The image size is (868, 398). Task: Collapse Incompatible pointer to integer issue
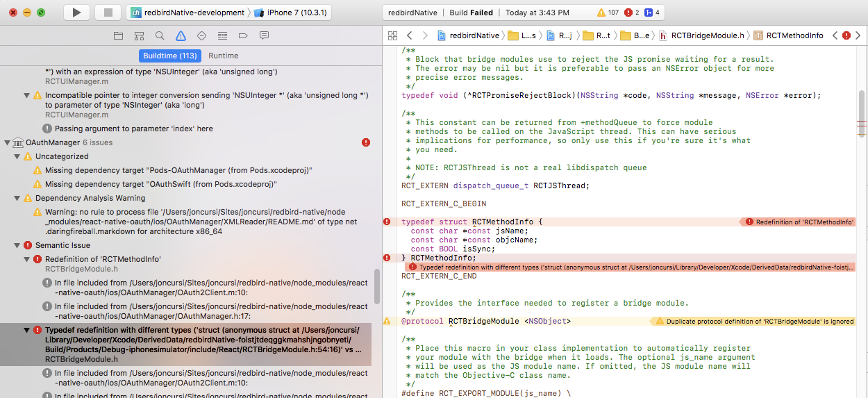[x=26, y=95]
